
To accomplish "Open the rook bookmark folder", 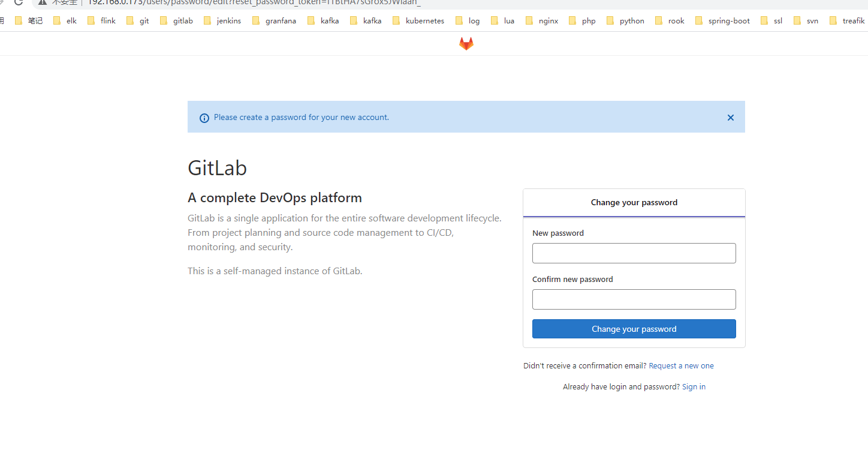I will click(670, 21).
